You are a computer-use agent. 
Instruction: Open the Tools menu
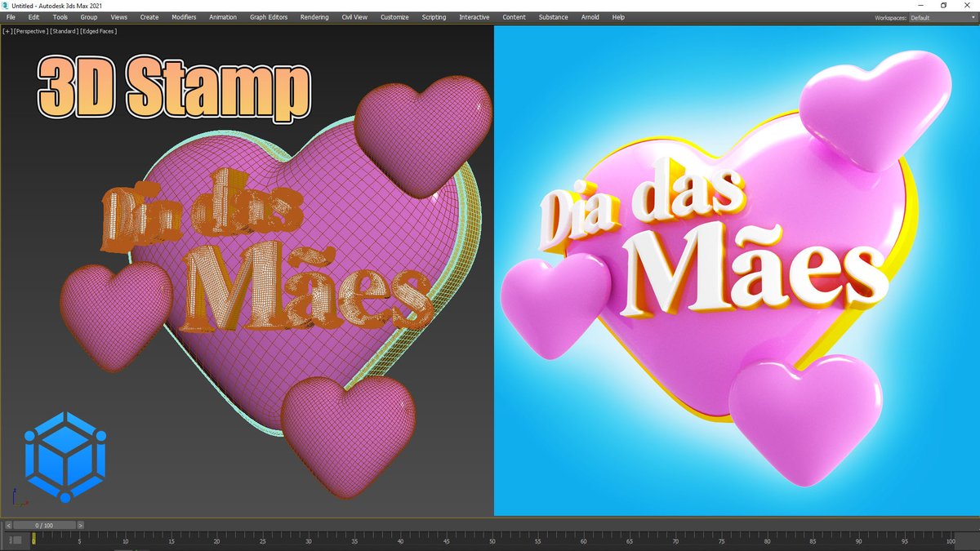click(x=60, y=17)
